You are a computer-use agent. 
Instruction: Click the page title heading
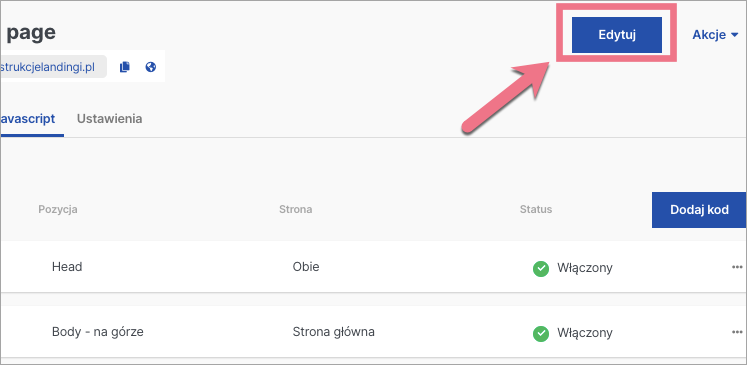click(30, 33)
